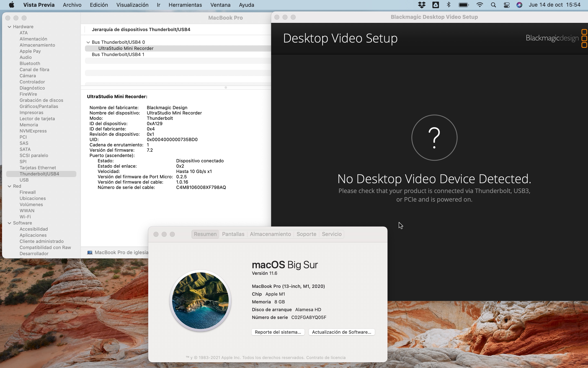Collapse the Red section

click(x=9, y=186)
